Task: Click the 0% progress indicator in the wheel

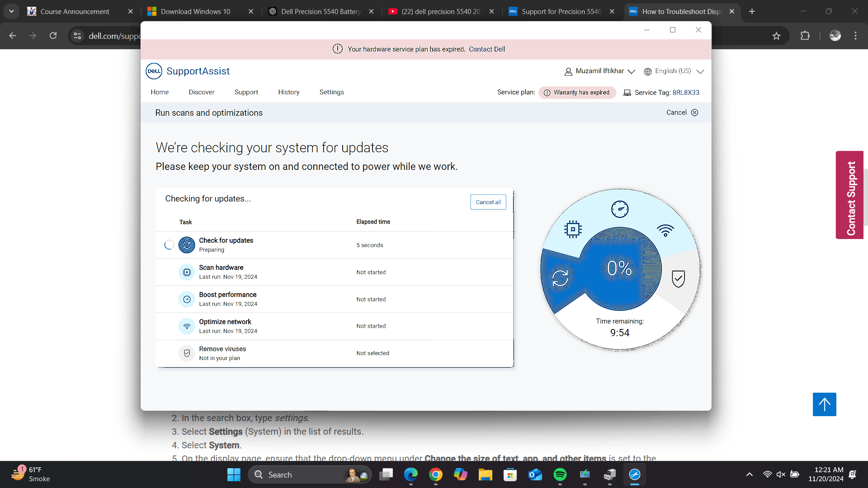Action: point(620,268)
